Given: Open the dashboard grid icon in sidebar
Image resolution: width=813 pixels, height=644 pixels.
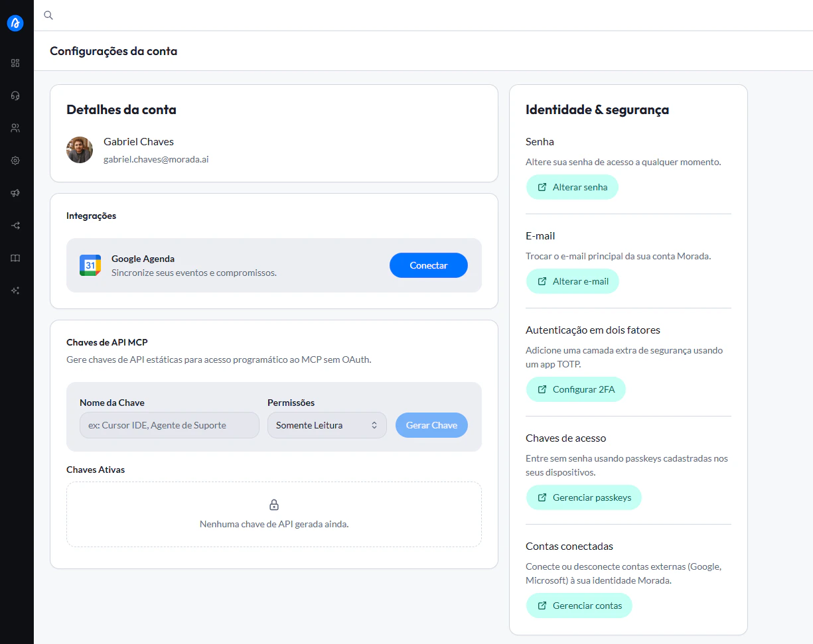Looking at the screenshot, I should (x=15, y=63).
